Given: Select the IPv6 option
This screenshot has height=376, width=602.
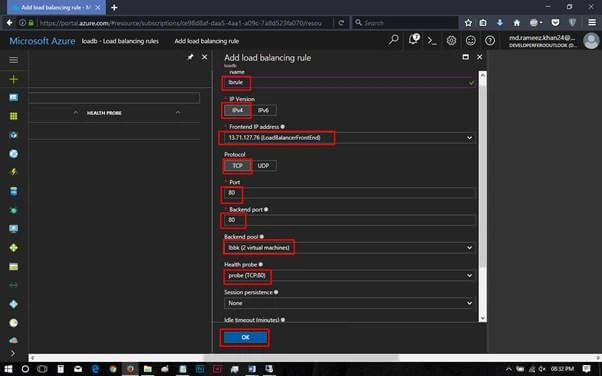Looking at the screenshot, I should pyautogui.click(x=263, y=110).
